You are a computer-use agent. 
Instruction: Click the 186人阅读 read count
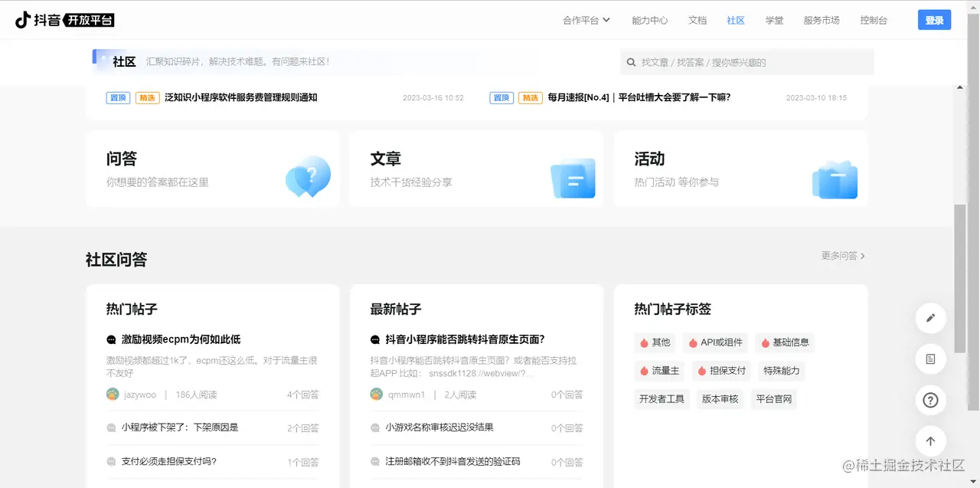click(x=196, y=395)
